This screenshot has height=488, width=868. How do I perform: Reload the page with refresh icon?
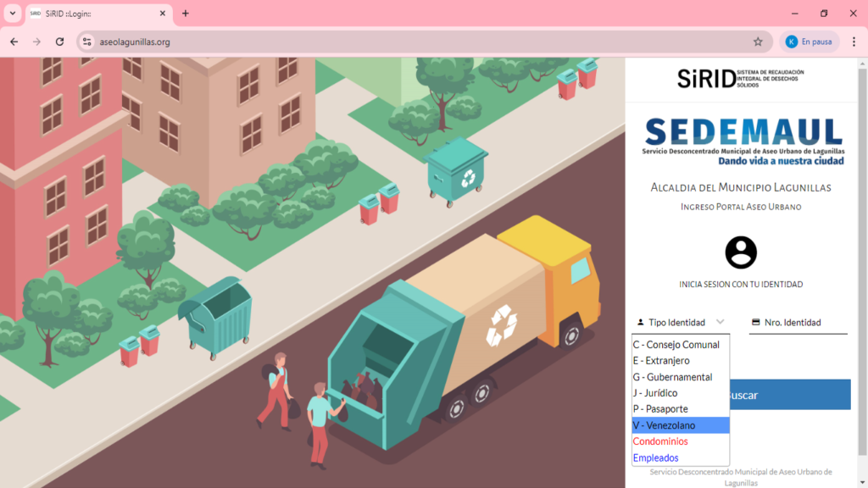(59, 42)
